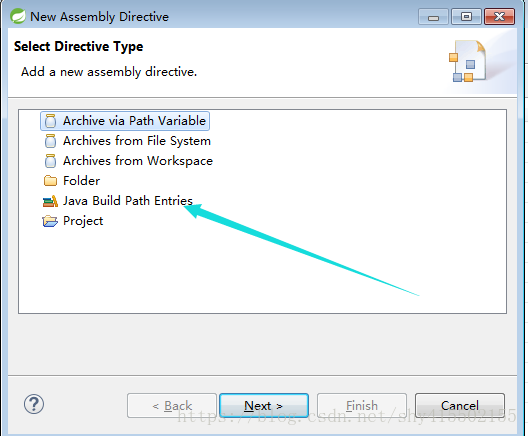Viewport: 528px width, 436px height.
Task: Click the books icon for Java Build Path
Action: (51, 201)
